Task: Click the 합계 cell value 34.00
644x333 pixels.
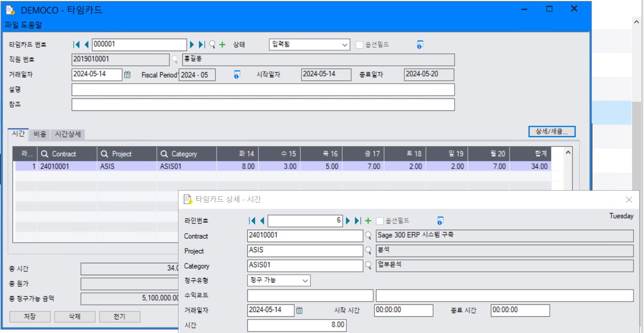Action: tap(531, 166)
